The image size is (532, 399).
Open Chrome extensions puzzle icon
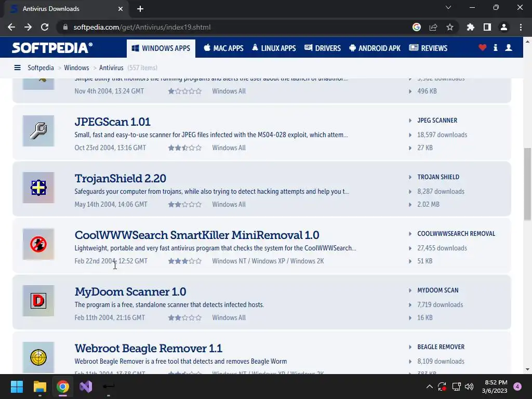[x=470, y=27]
